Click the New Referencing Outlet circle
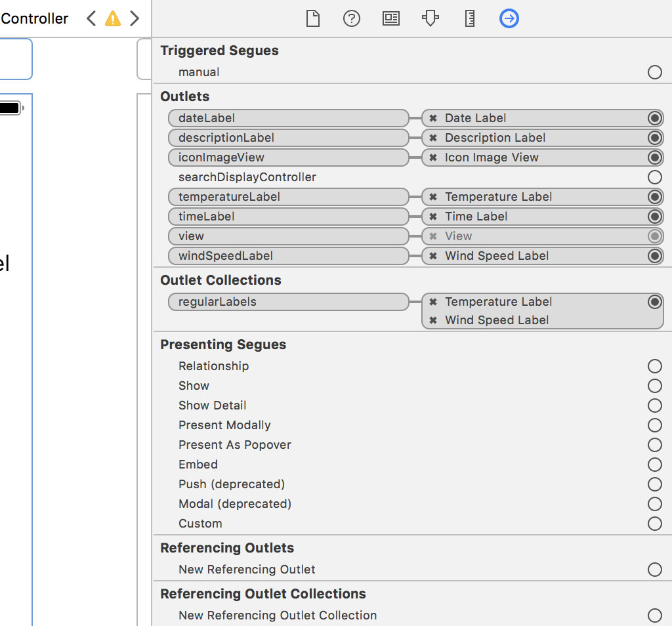Image resolution: width=672 pixels, height=626 pixels. [654, 570]
